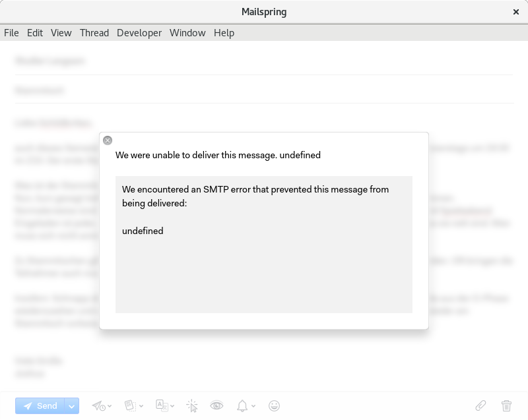
Task: Click the SMTP error description text
Action: pos(255,196)
